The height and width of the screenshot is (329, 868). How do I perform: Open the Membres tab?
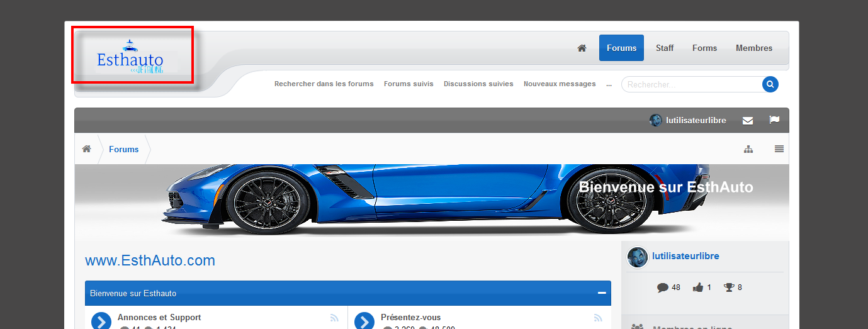(x=754, y=48)
